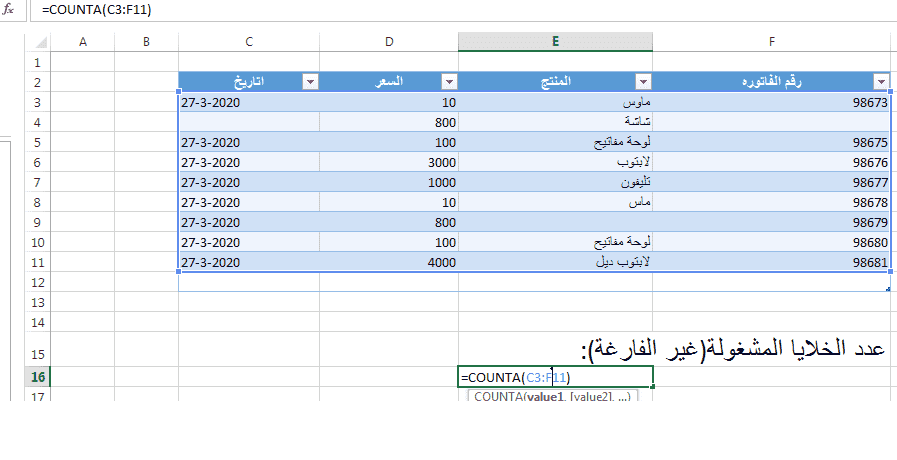The image size is (897, 460).
Task: Click the اتاريخ header cell
Action: tap(249, 82)
